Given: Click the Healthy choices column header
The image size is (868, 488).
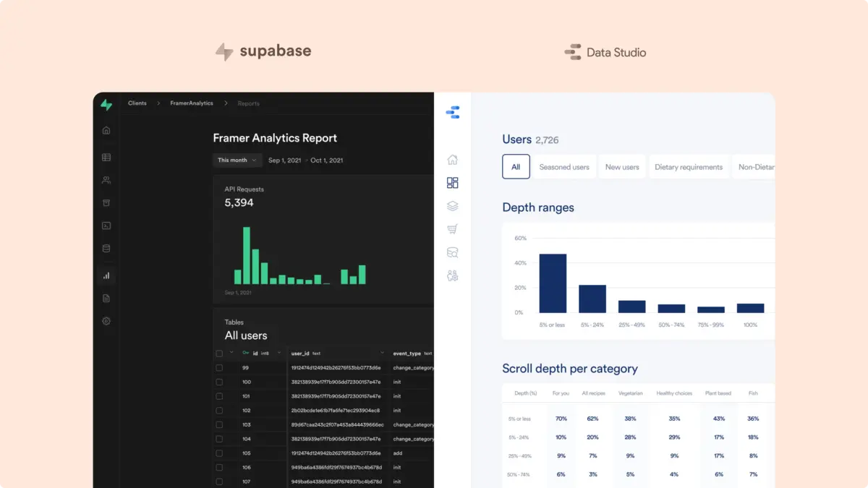Looking at the screenshot, I should (674, 393).
